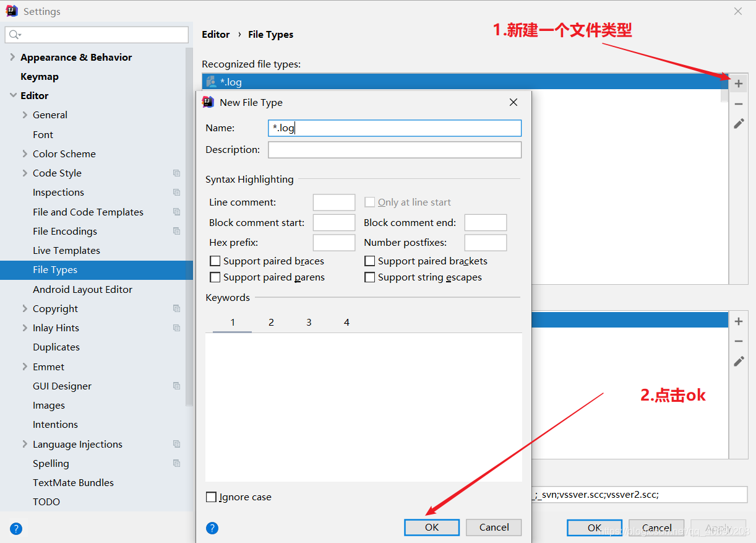Switch to keyword group tab 2

coord(271,322)
